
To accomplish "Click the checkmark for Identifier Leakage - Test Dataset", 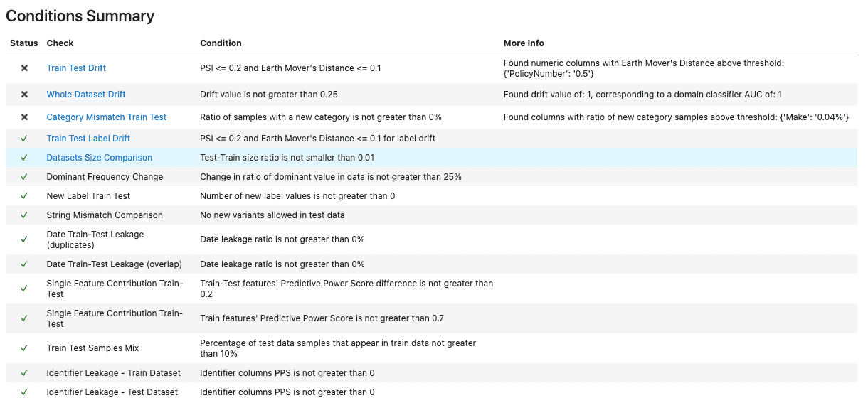I will 24,392.
